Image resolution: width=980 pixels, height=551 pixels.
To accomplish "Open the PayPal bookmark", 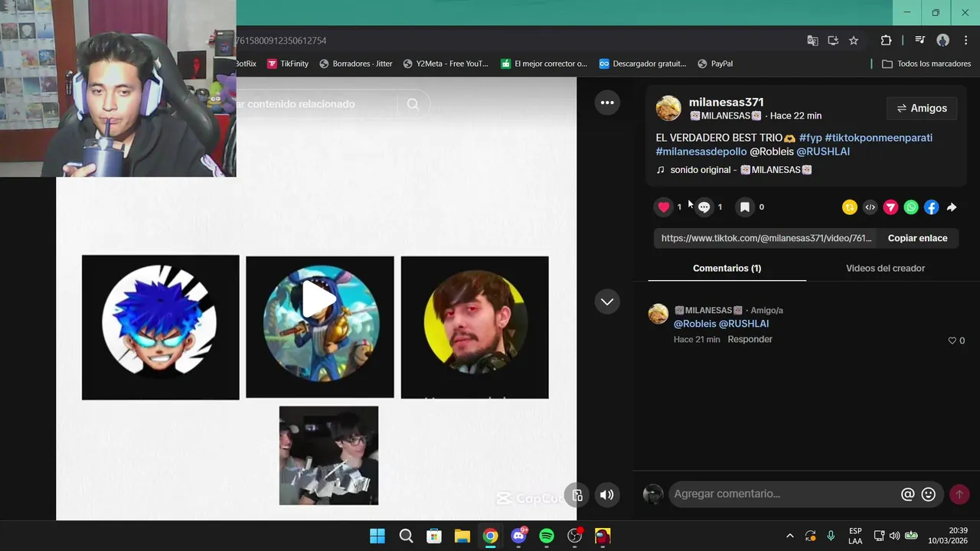I will (715, 64).
